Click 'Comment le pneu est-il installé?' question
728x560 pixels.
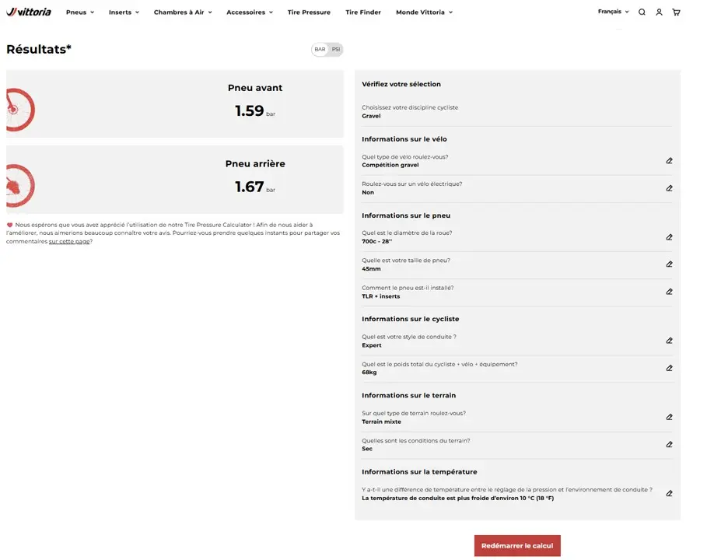pos(408,288)
